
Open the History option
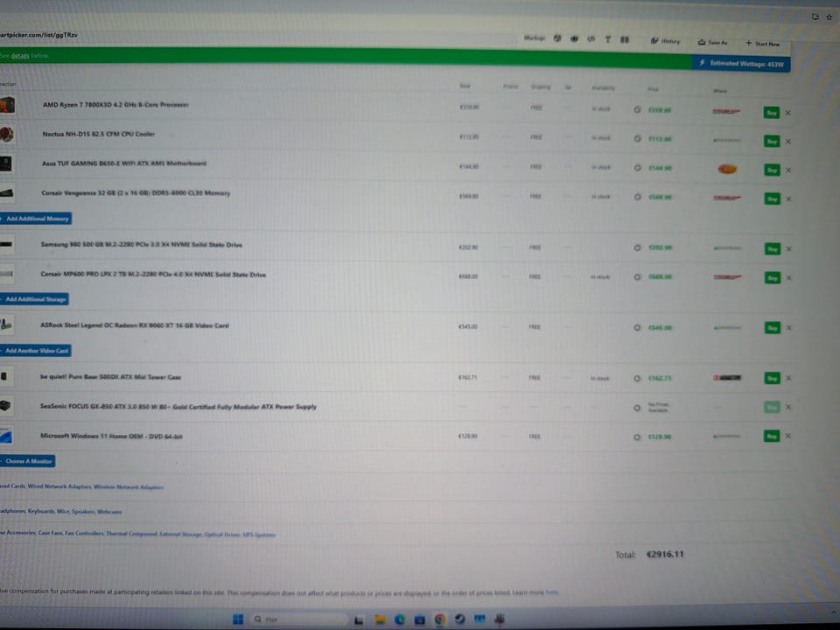pyautogui.click(x=665, y=41)
